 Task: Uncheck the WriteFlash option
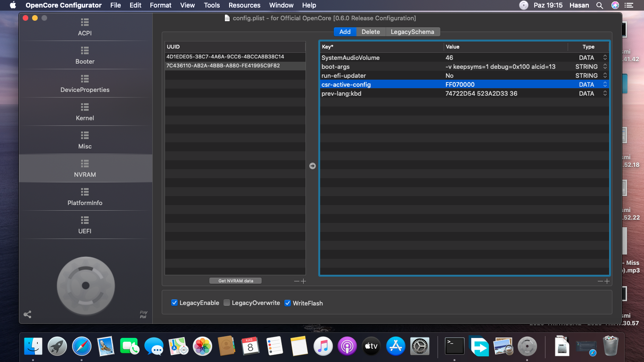point(288,303)
